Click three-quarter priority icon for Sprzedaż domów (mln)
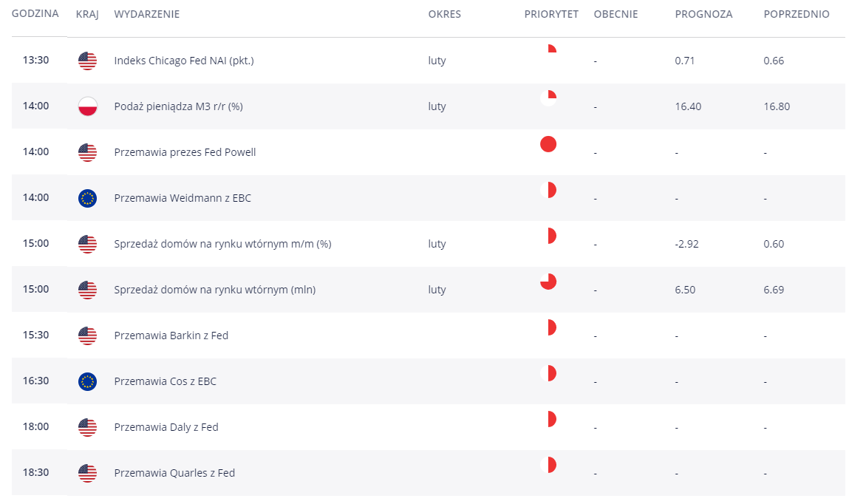849x504 pixels. coord(548,282)
